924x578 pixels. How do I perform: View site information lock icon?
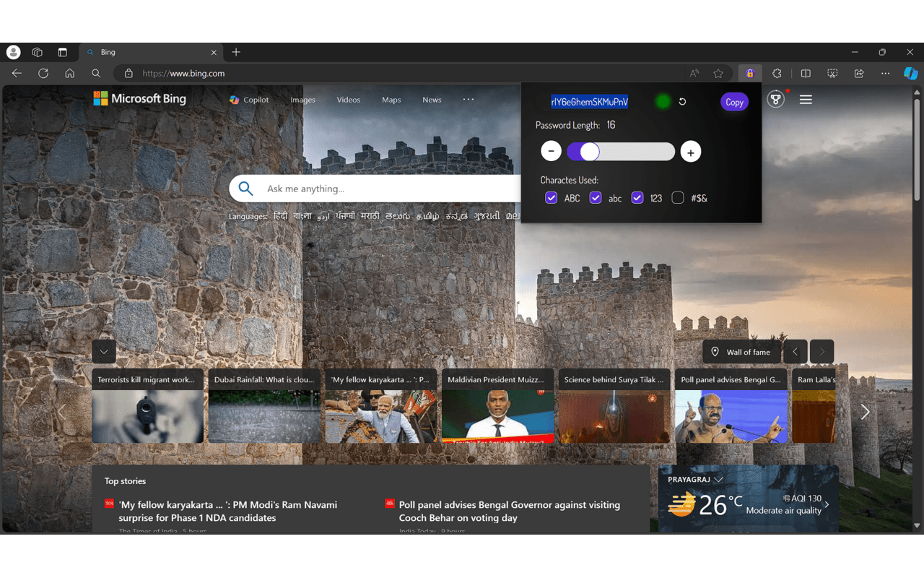[x=128, y=73]
